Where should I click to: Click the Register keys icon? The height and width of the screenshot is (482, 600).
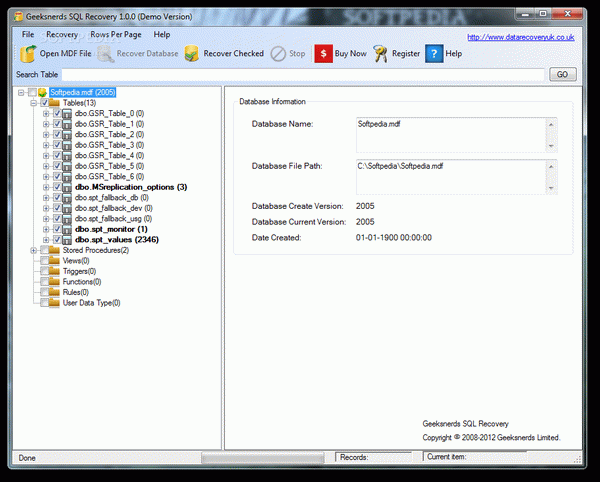click(380, 54)
